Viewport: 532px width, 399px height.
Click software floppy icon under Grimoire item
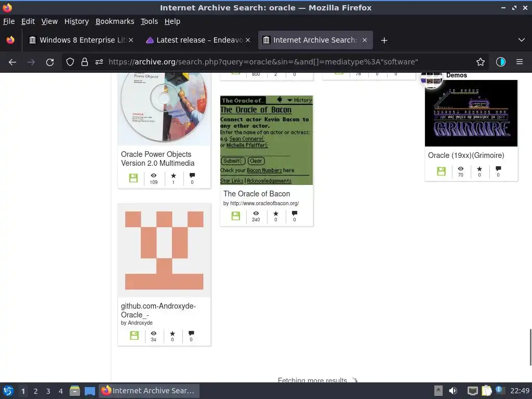[441, 171]
